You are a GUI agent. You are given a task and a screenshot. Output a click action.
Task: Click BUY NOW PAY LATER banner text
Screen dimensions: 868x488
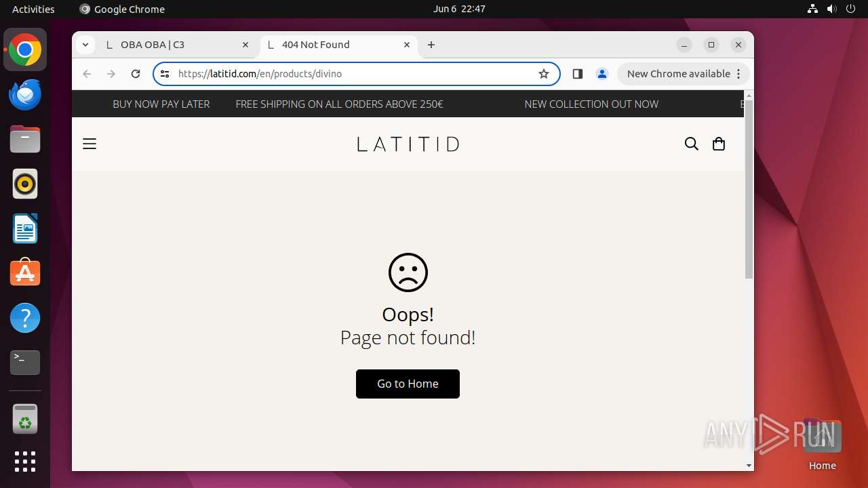(161, 104)
